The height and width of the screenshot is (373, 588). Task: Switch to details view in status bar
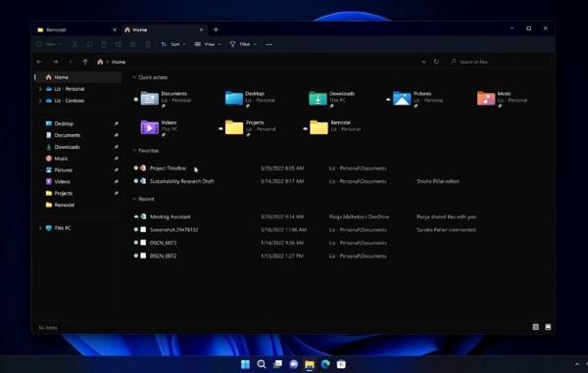click(535, 327)
